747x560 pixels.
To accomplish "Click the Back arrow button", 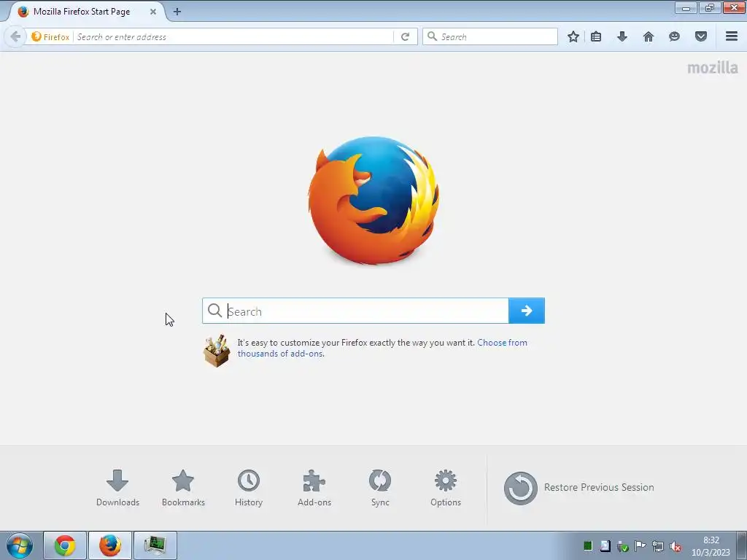I will tap(15, 36).
